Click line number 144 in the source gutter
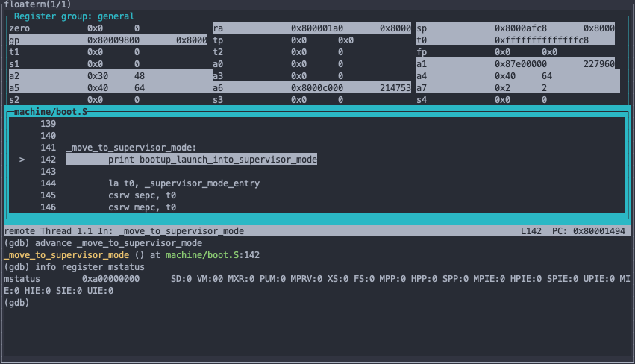 click(48, 183)
